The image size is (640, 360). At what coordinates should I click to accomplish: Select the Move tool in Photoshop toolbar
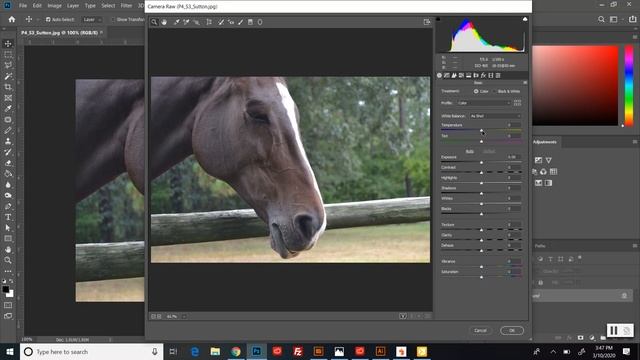[x=8, y=44]
